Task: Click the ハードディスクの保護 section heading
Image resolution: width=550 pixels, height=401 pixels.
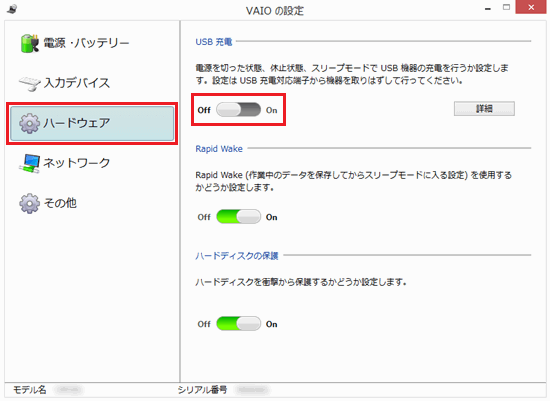Action: pyautogui.click(x=237, y=256)
